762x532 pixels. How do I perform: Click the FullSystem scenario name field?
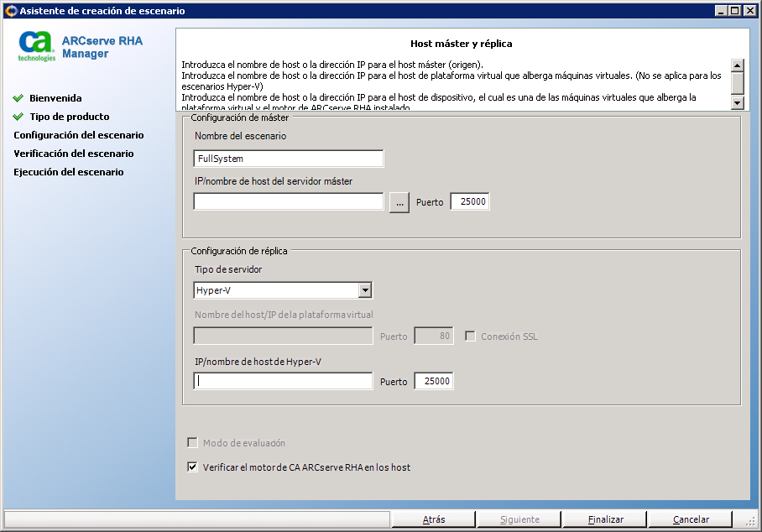288,158
